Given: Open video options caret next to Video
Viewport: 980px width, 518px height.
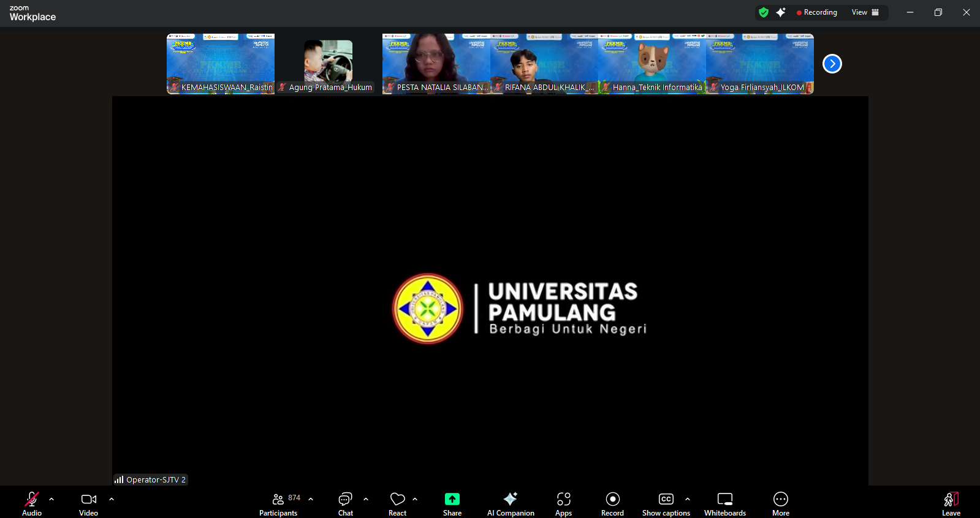Looking at the screenshot, I should 112,499.
